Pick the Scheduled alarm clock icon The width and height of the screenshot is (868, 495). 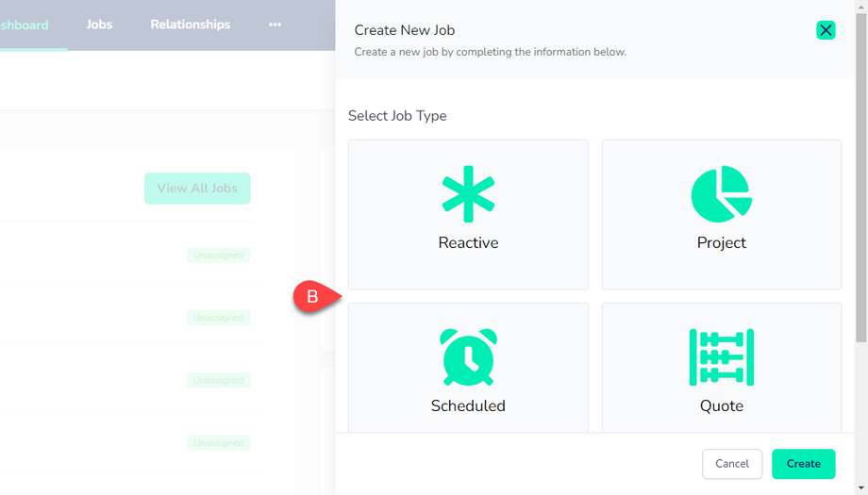pyautogui.click(x=468, y=357)
